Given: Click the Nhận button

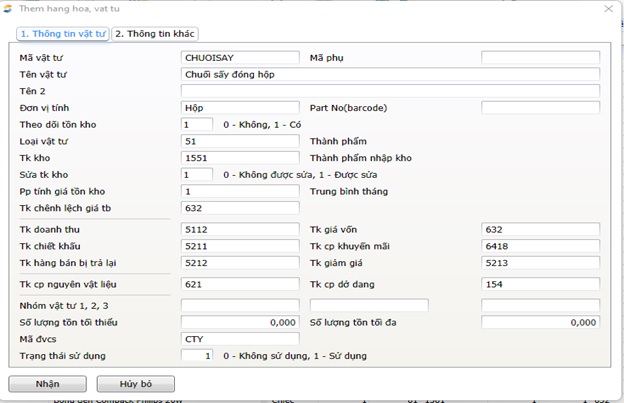Looking at the screenshot, I should (x=47, y=383).
